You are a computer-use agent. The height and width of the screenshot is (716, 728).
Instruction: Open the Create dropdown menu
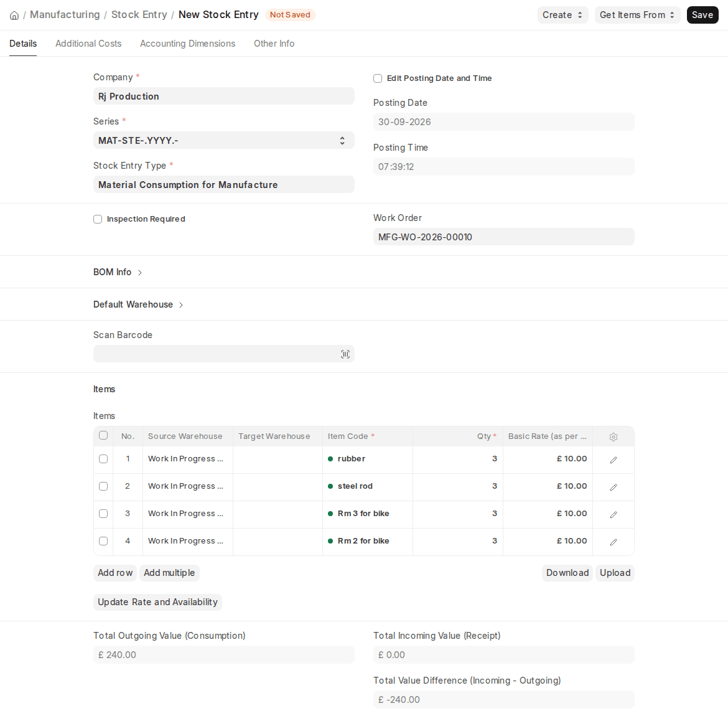(562, 15)
